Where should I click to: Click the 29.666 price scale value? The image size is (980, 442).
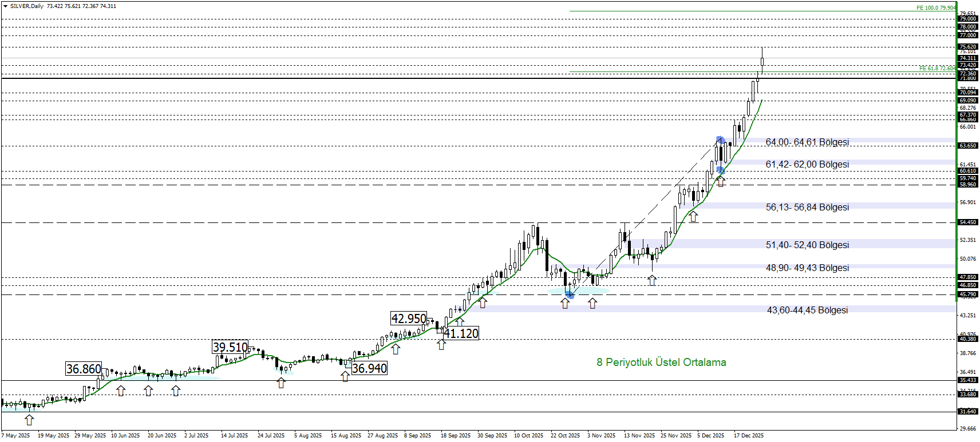point(968,428)
